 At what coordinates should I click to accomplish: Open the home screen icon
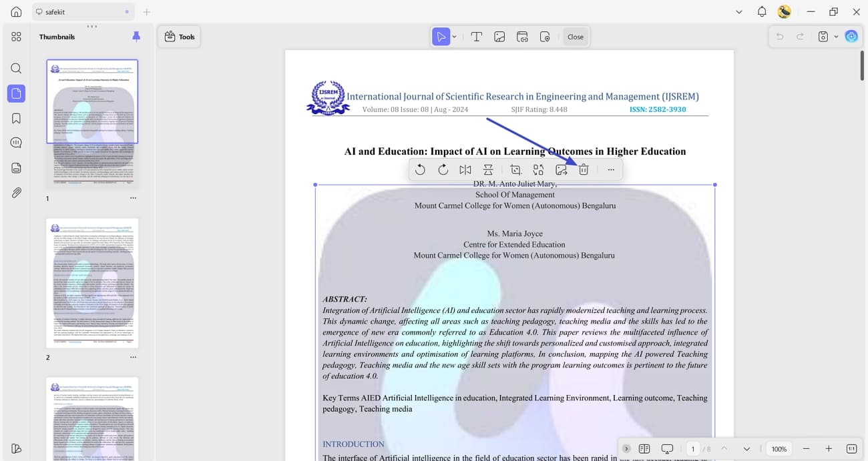pyautogui.click(x=16, y=12)
